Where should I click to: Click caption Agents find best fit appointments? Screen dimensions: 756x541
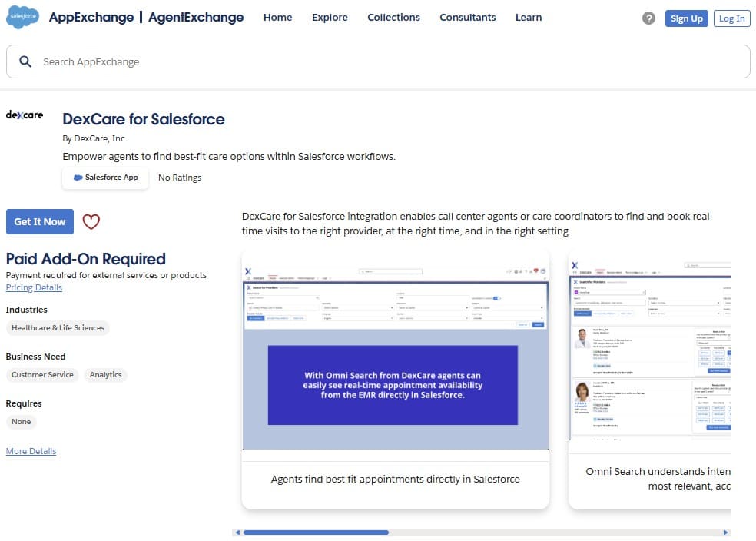396,480
